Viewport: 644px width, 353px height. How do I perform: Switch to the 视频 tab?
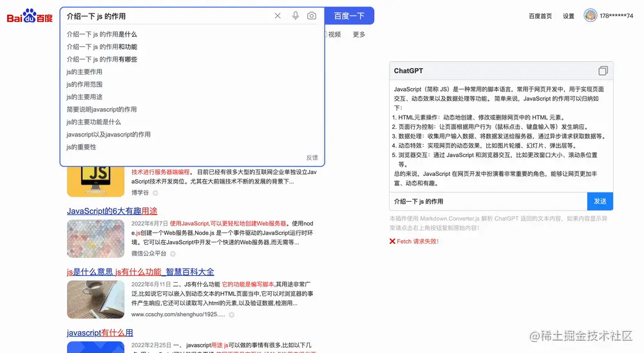point(334,35)
